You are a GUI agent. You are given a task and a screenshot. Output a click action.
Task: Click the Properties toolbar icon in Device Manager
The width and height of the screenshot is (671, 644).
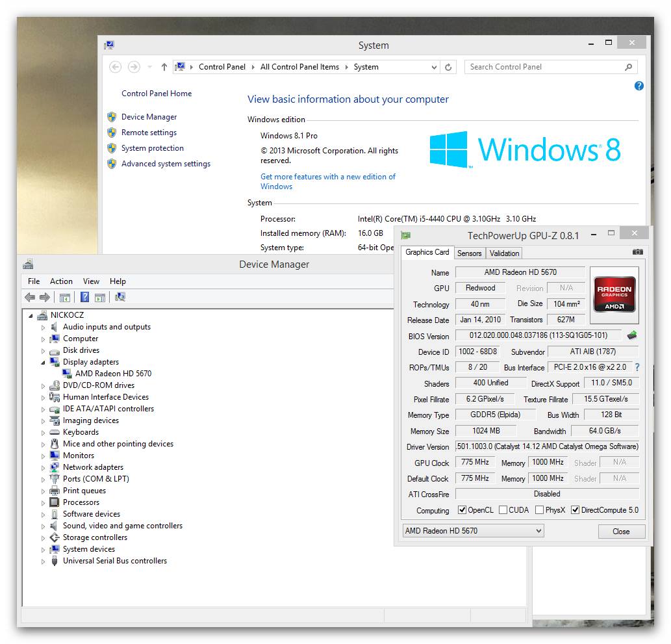point(100,298)
